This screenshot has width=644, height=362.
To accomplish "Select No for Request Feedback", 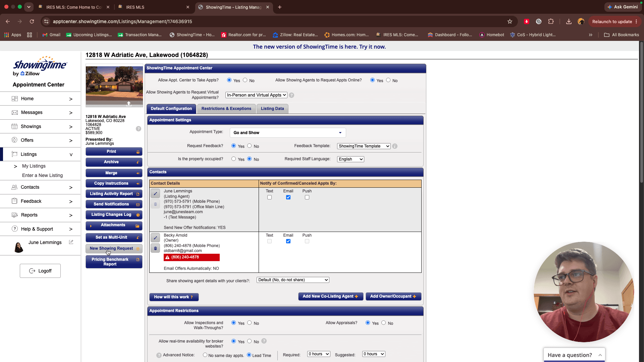I will point(249,146).
